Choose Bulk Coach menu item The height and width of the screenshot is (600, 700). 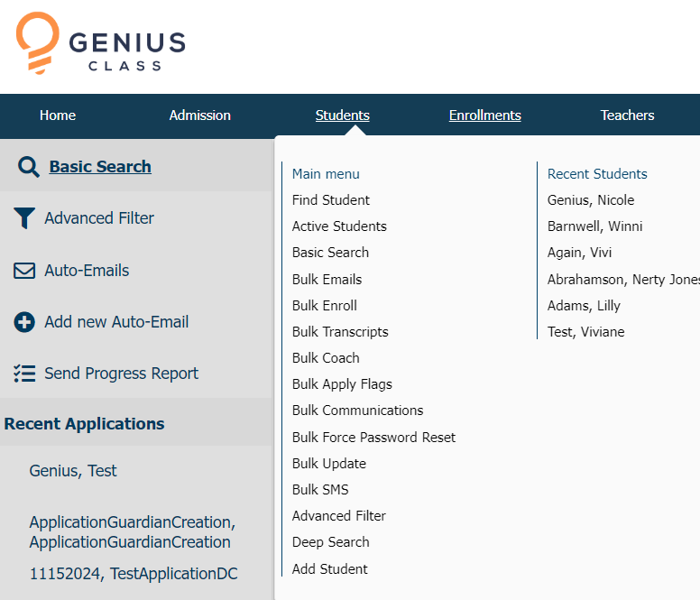pyautogui.click(x=326, y=358)
